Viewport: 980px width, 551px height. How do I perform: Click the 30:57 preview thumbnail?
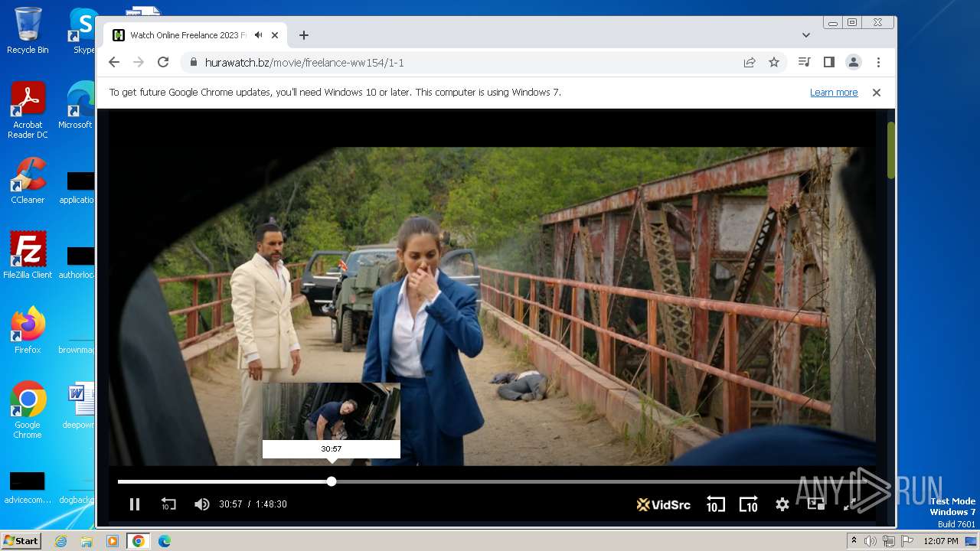(332, 412)
